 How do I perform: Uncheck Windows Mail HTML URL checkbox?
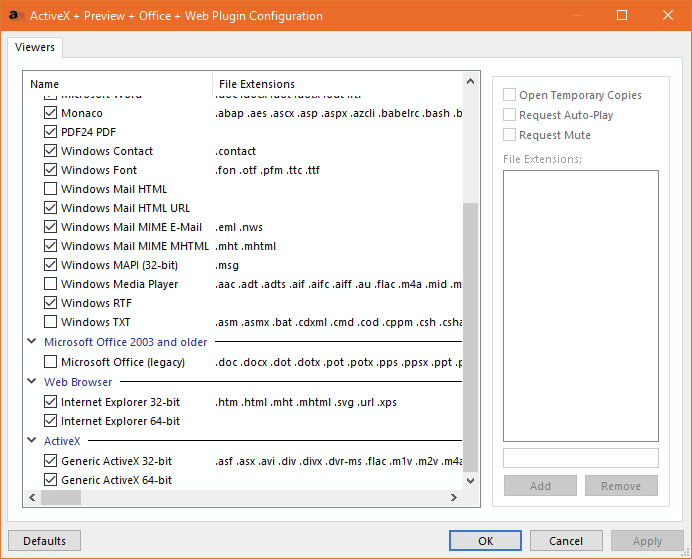tap(50, 208)
